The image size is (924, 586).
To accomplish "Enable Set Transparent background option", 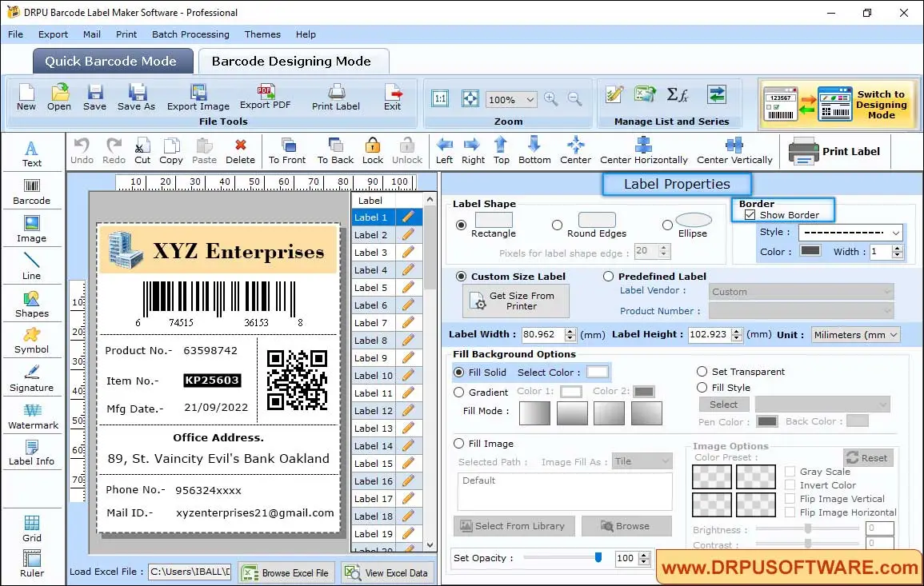I will pos(702,371).
